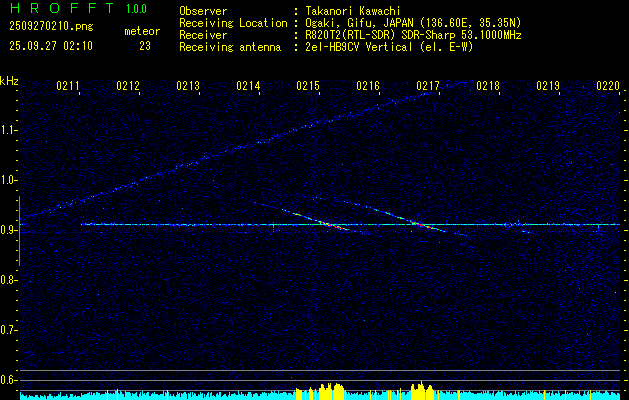Click time marker 0211
629x400 pixels.
coord(67,85)
